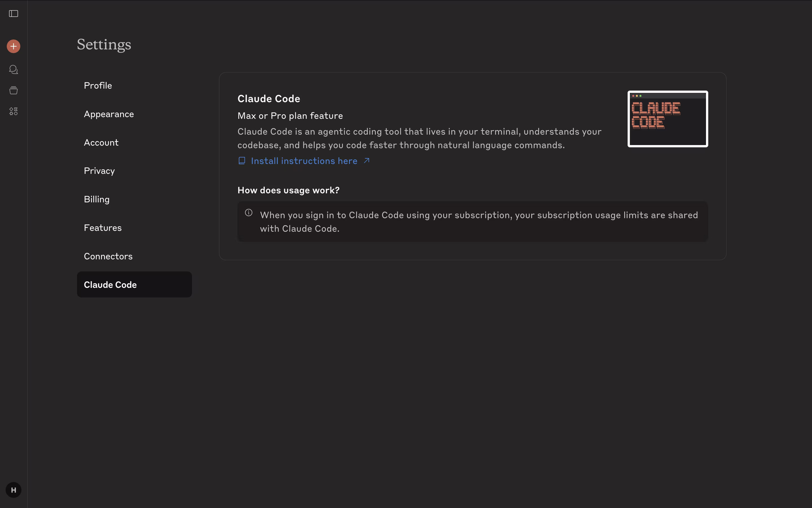Start a new chat with plus button
The image size is (812, 508).
click(x=14, y=46)
